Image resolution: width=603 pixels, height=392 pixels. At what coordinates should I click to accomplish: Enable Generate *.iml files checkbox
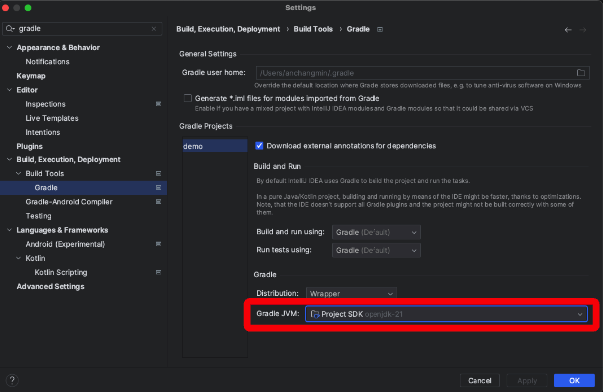click(x=188, y=98)
